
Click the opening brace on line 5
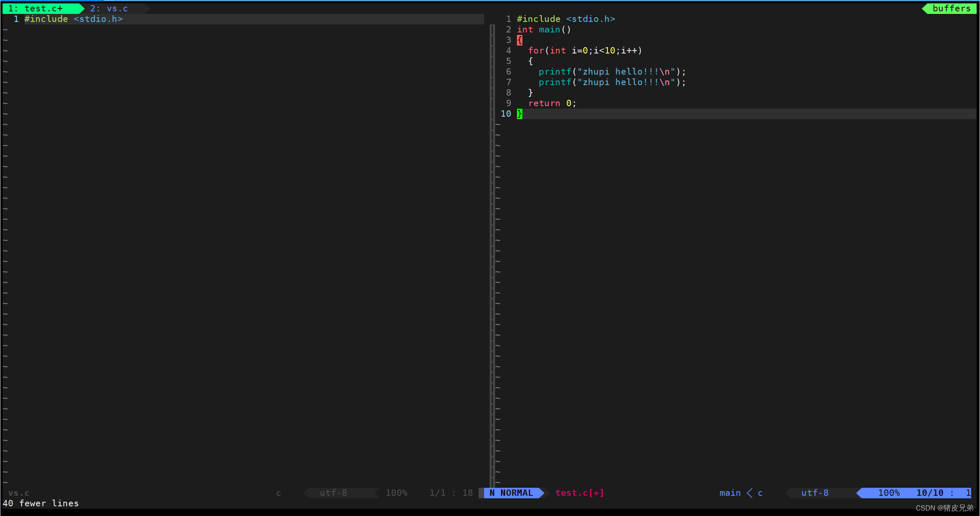coord(530,61)
